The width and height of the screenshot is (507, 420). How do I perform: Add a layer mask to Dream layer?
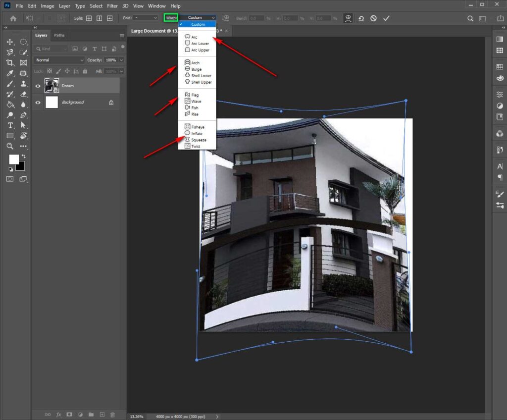[69, 415]
